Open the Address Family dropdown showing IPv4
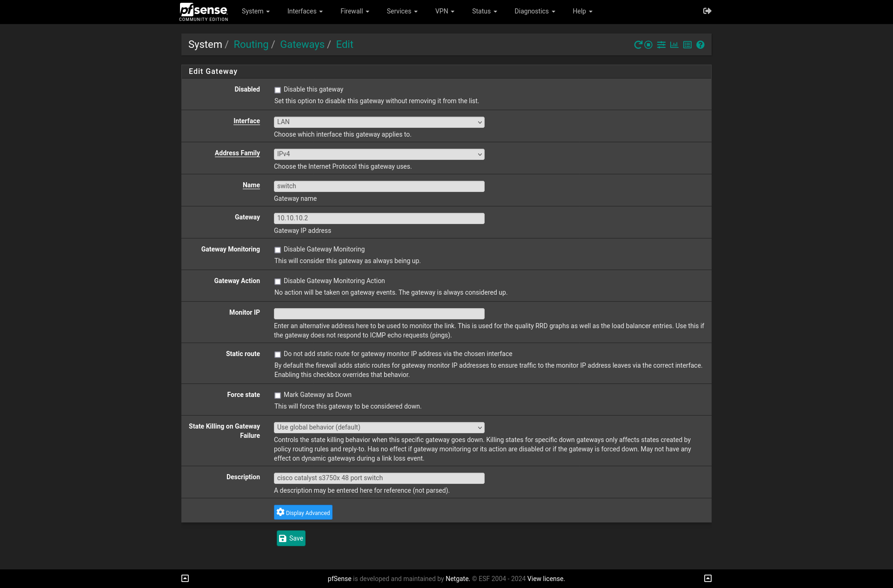893x588 pixels. tap(379, 154)
